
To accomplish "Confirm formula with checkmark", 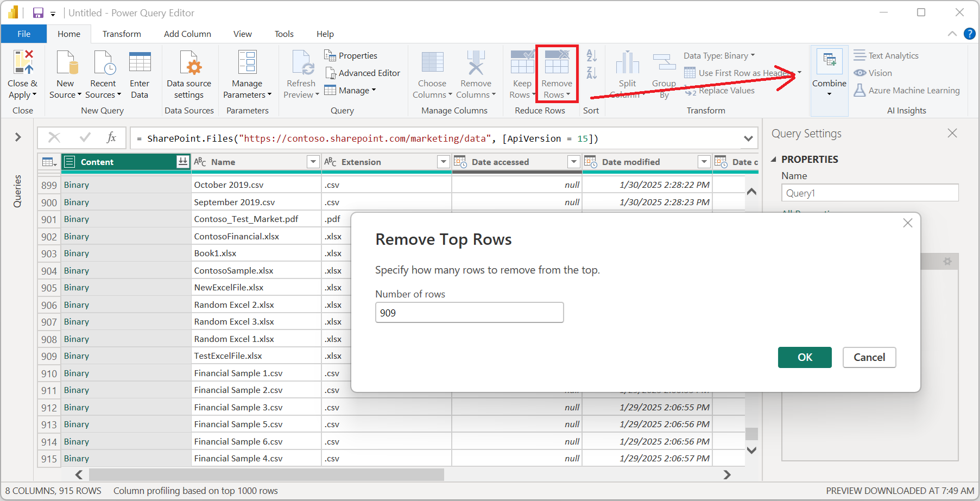I will [x=85, y=137].
